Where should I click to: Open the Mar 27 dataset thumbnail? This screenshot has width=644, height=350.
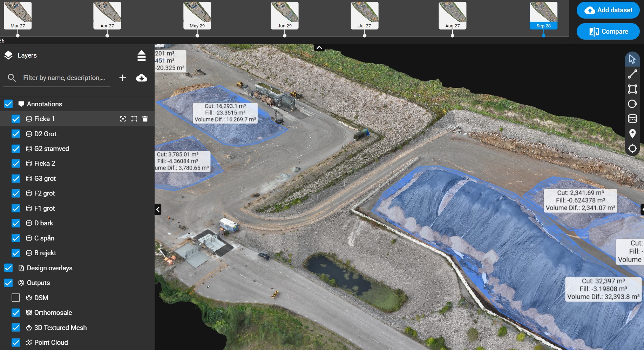[18, 15]
